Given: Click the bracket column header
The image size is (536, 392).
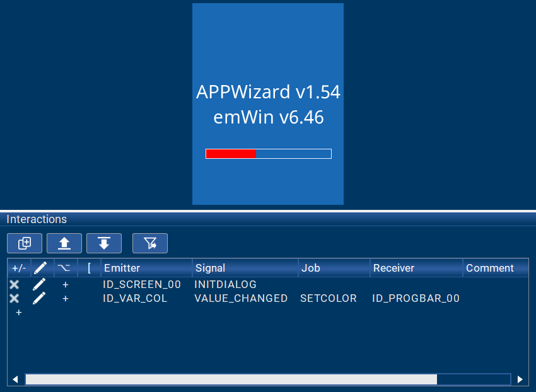Looking at the screenshot, I should point(89,268).
